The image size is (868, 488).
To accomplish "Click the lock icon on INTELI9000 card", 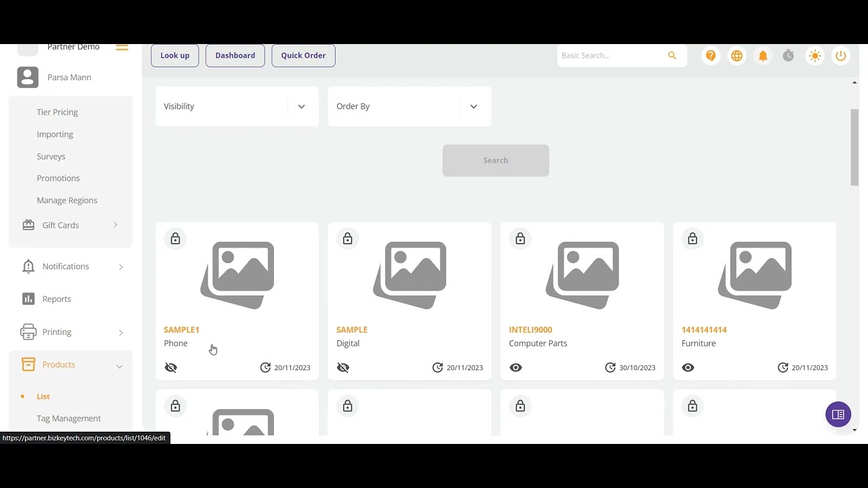I will tap(520, 239).
